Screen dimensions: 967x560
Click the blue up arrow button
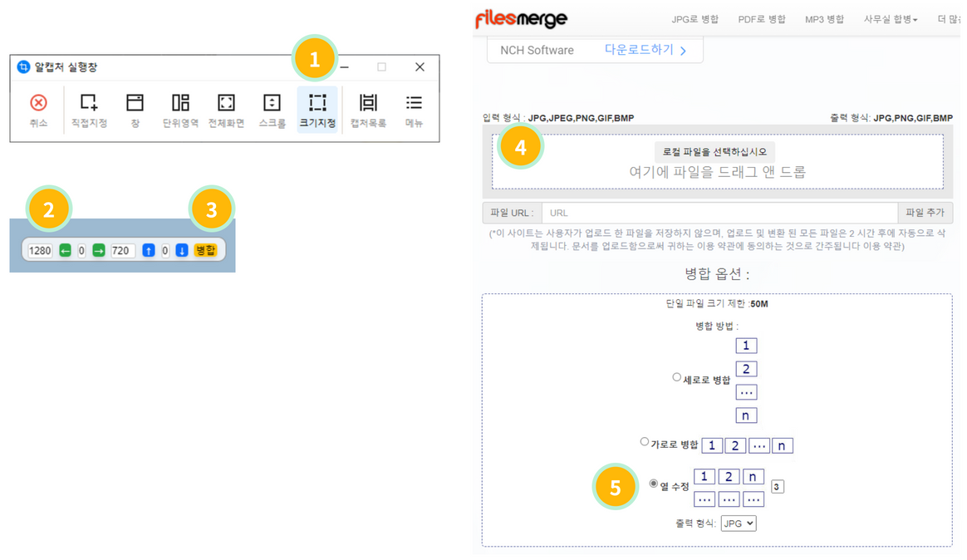[148, 250]
